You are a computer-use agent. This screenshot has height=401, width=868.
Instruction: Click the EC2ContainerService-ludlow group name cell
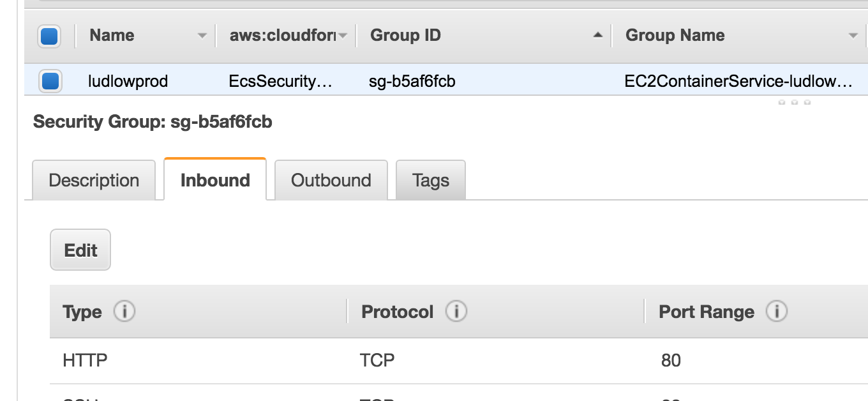(x=738, y=81)
